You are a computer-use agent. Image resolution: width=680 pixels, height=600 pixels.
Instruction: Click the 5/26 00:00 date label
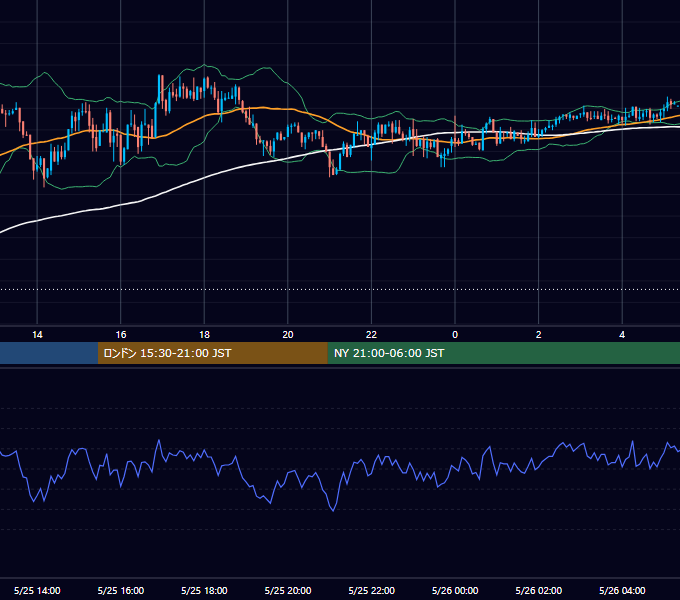[x=455, y=590]
